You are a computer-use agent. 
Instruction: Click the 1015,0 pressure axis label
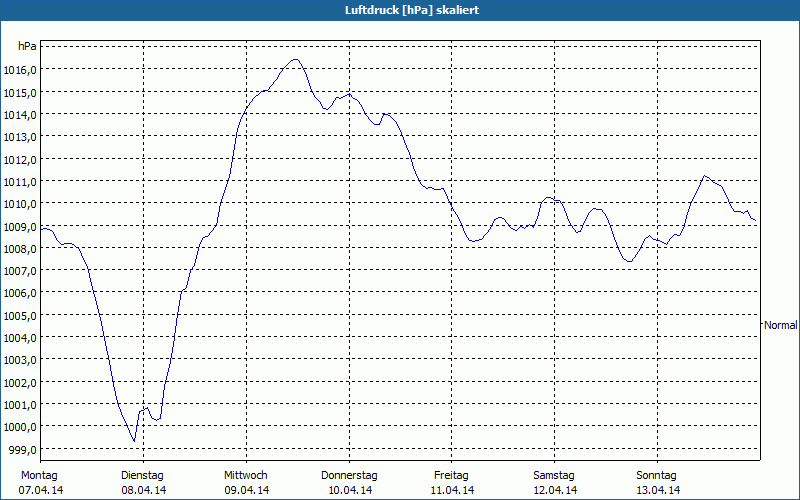pos(20,92)
